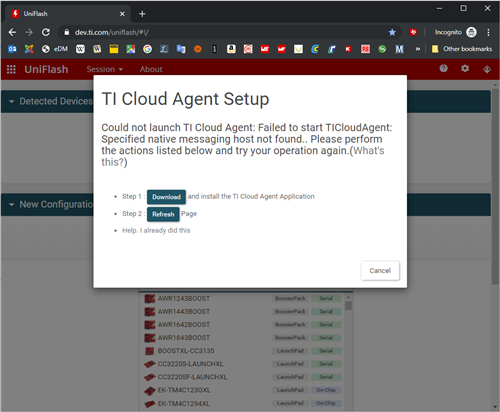
Task: Click the device list scroll-up arrow
Action: coord(348,297)
